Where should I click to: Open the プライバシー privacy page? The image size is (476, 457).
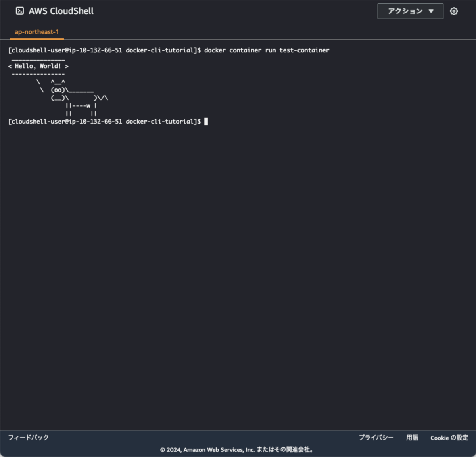[x=376, y=438]
